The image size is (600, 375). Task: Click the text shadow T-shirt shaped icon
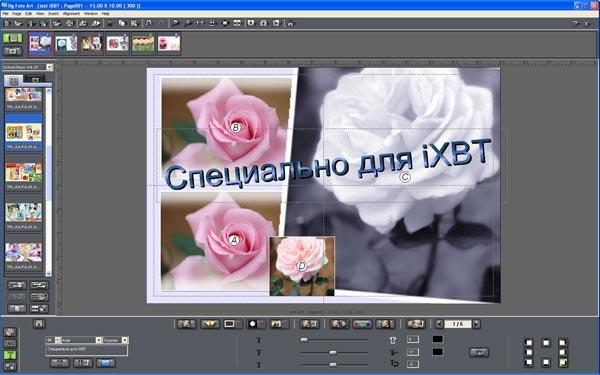point(393,340)
